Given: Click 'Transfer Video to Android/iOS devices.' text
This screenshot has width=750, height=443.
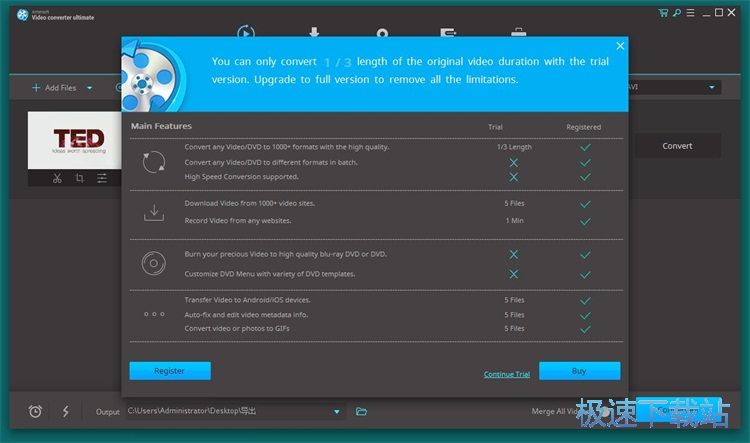Looking at the screenshot, I should 247,300.
